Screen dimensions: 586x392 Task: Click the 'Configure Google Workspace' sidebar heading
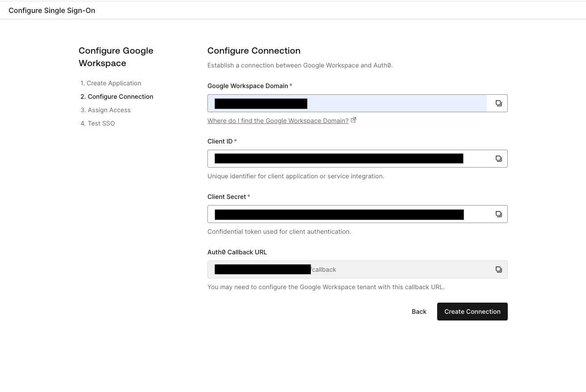[116, 57]
